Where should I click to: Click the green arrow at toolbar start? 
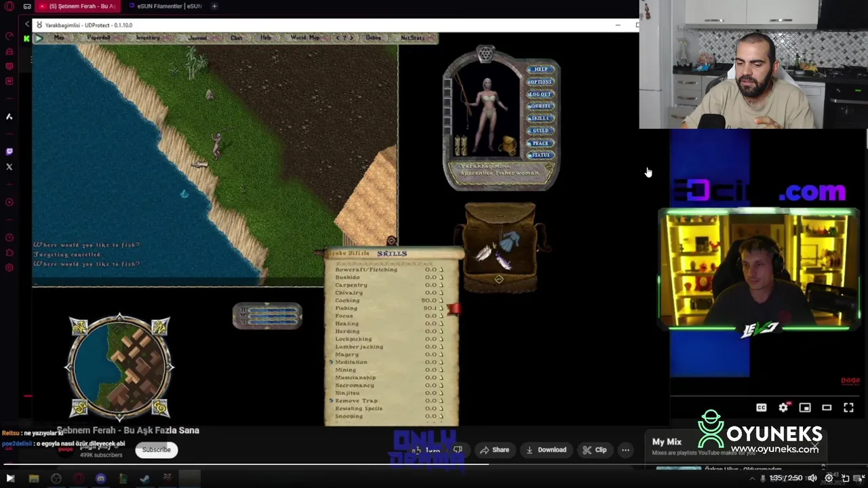point(39,38)
